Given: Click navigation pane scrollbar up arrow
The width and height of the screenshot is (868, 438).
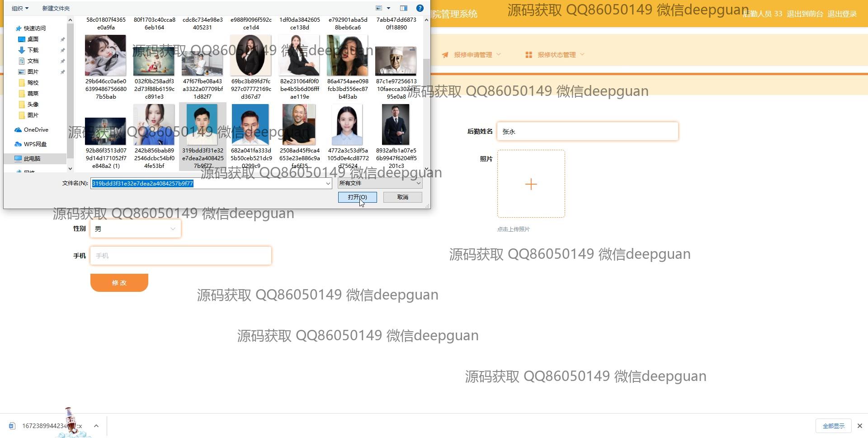Looking at the screenshot, I should point(70,20).
